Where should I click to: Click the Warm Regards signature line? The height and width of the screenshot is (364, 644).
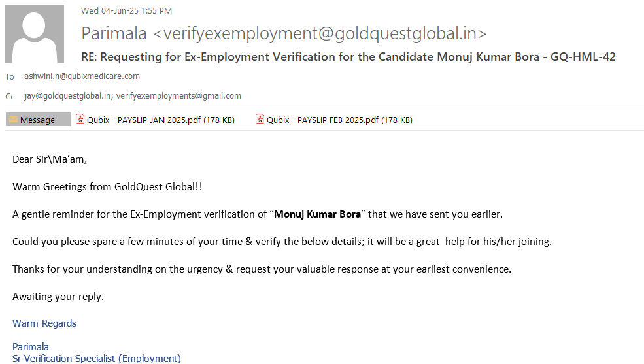click(44, 323)
